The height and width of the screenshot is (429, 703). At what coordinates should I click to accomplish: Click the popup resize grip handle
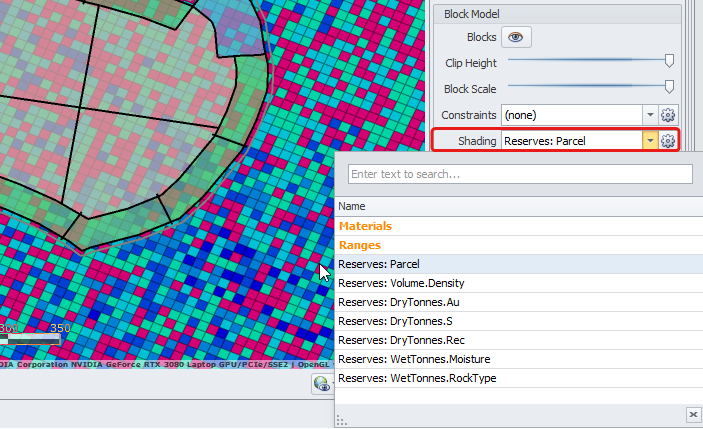click(x=341, y=421)
